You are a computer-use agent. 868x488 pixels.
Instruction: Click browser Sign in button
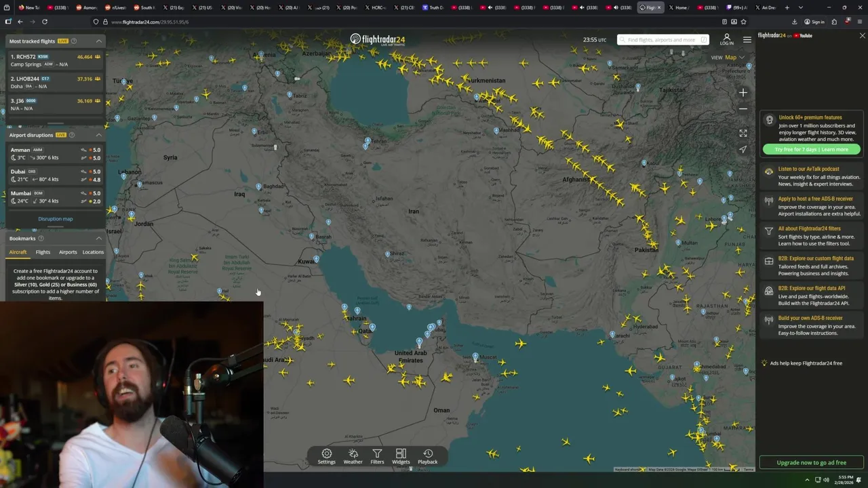tap(814, 22)
